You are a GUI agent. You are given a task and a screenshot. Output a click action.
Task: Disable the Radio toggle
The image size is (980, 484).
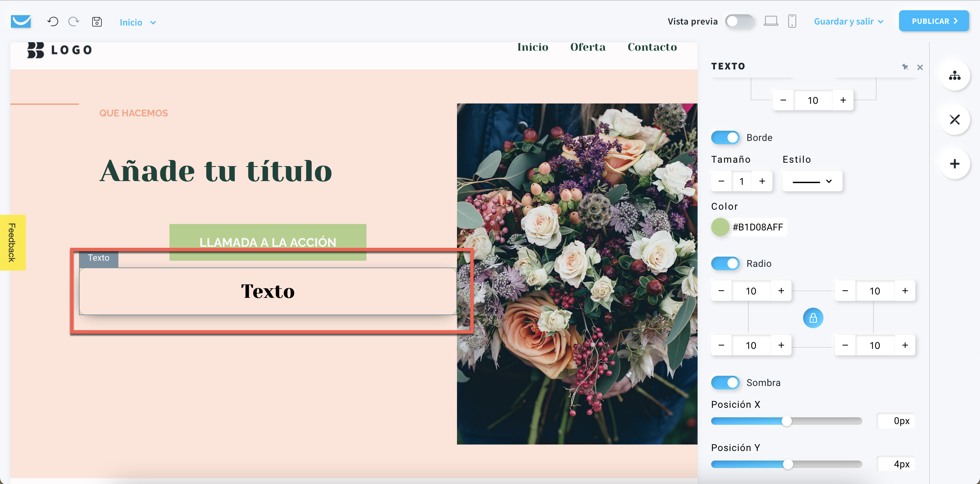click(725, 263)
